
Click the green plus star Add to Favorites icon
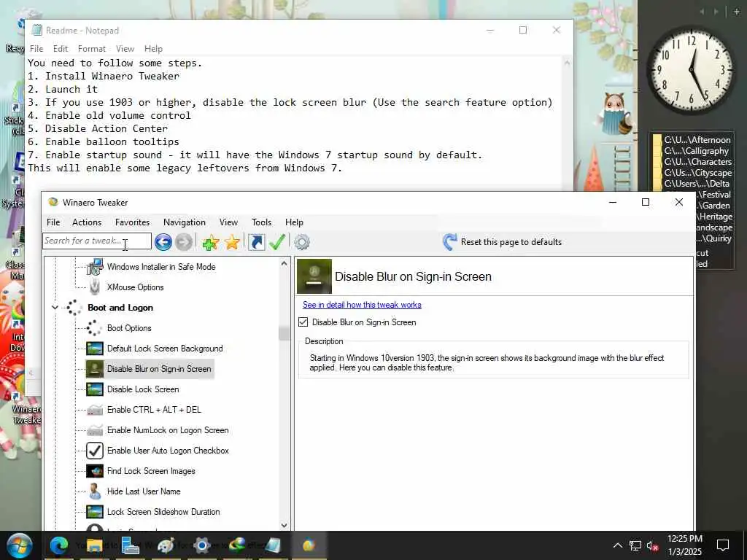(210, 242)
